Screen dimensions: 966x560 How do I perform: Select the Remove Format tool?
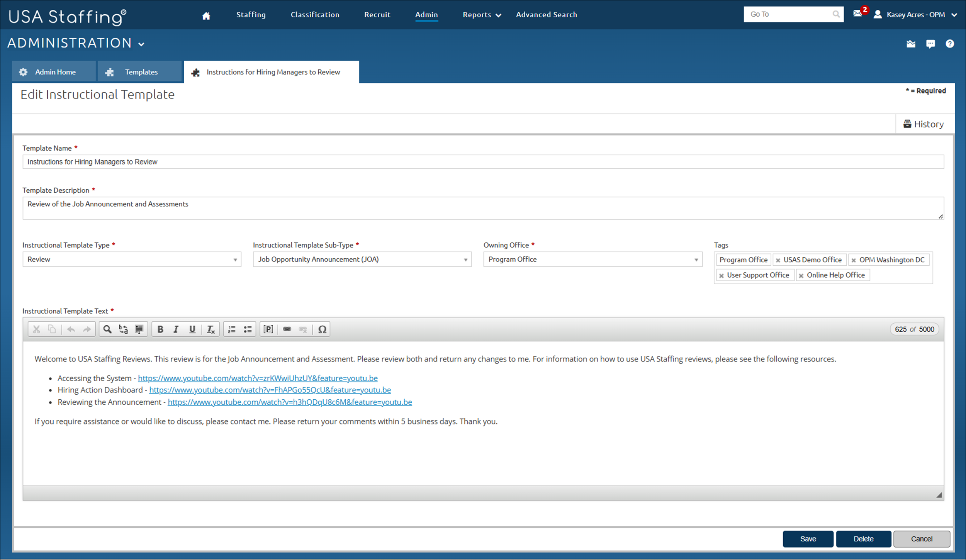[x=211, y=329]
